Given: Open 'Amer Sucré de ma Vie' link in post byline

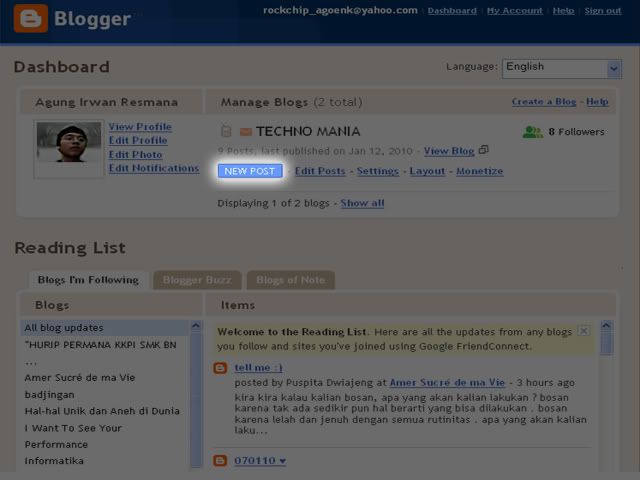Looking at the screenshot, I should 447,382.
